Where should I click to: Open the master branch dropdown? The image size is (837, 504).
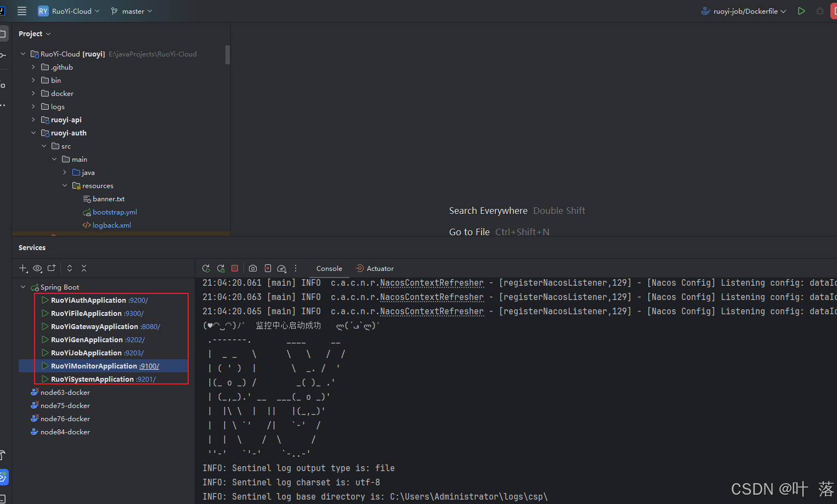132,11
